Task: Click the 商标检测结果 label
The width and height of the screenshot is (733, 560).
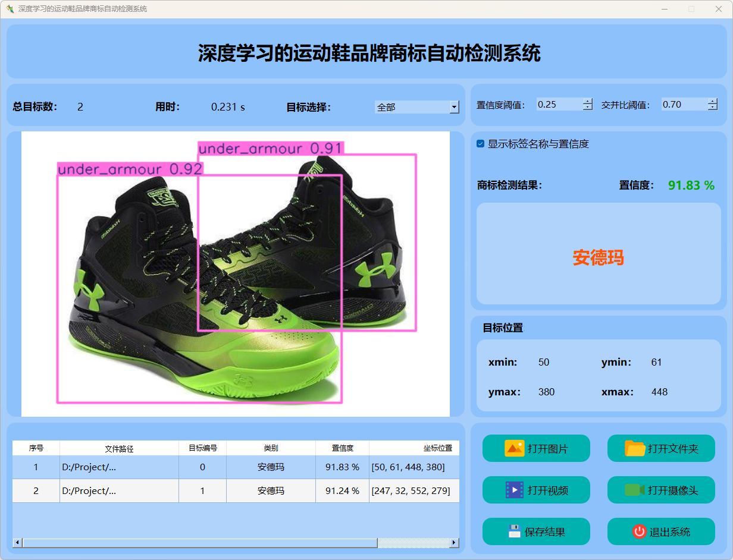Action: 510,185
